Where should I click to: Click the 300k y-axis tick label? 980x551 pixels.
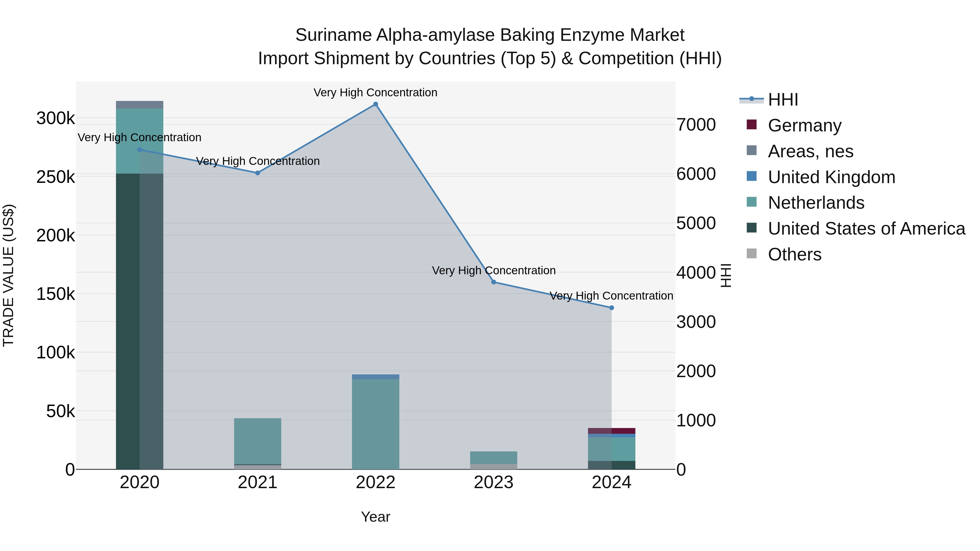56,118
